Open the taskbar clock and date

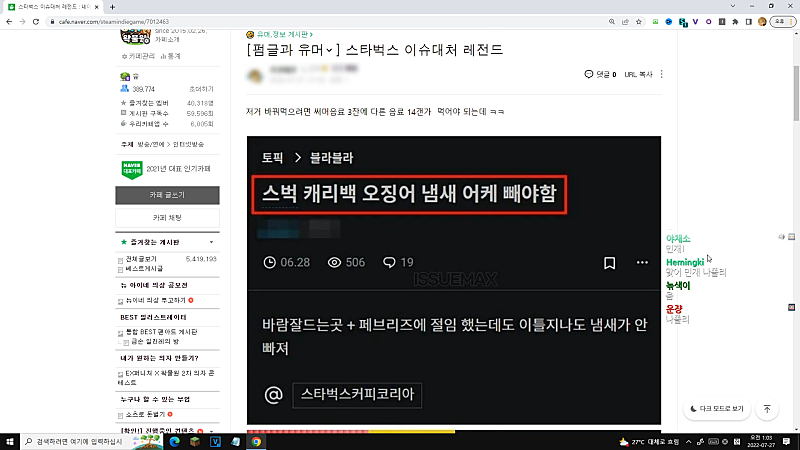click(x=761, y=442)
